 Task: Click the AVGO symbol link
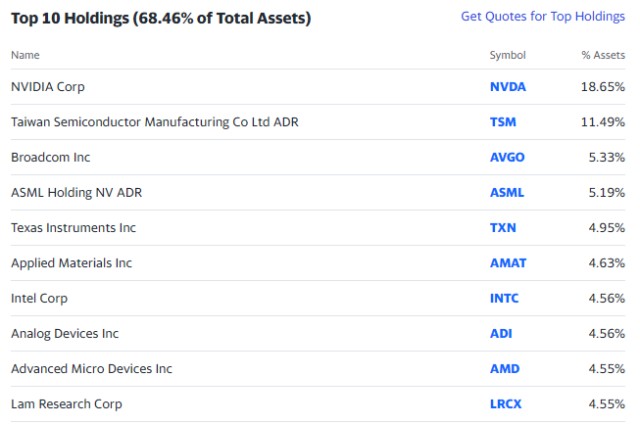(x=507, y=157)
